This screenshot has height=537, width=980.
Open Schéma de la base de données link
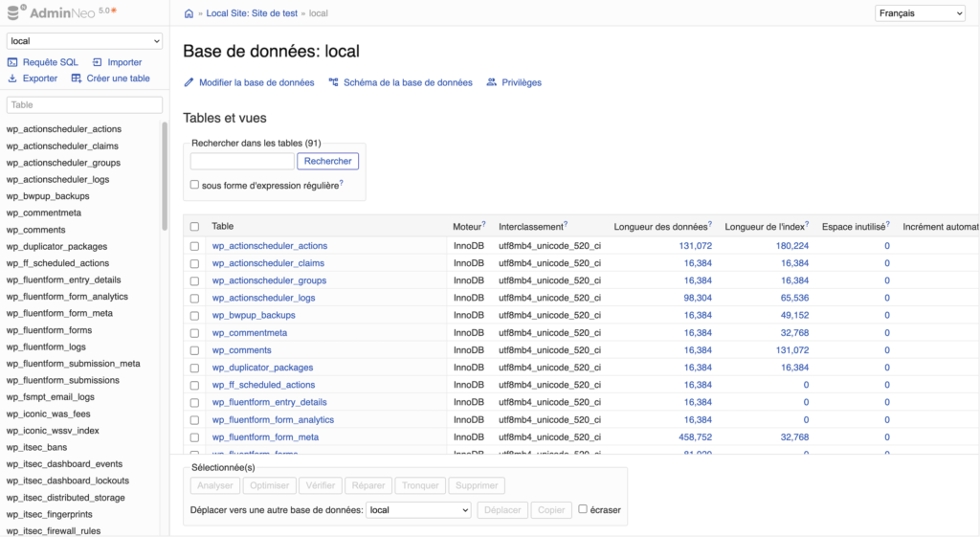408,82
